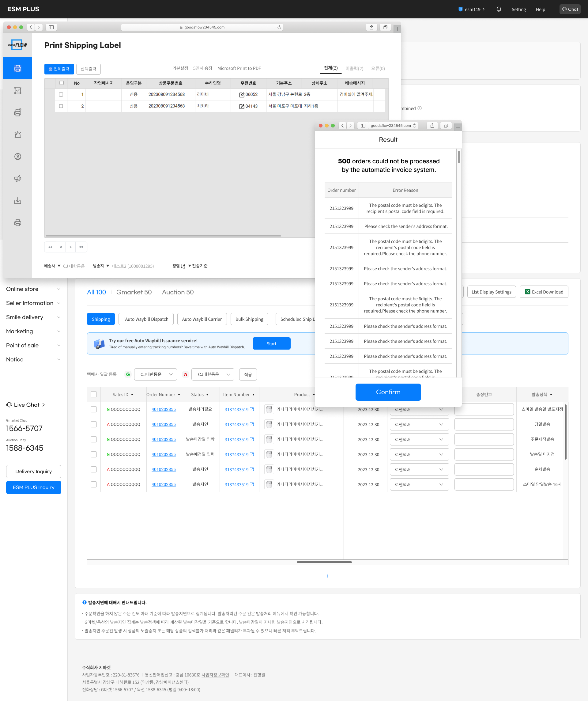Click the user profile icon in sidebar
Image resolution: width=588 pixels, height=701 pixels.
pos(18,157)
